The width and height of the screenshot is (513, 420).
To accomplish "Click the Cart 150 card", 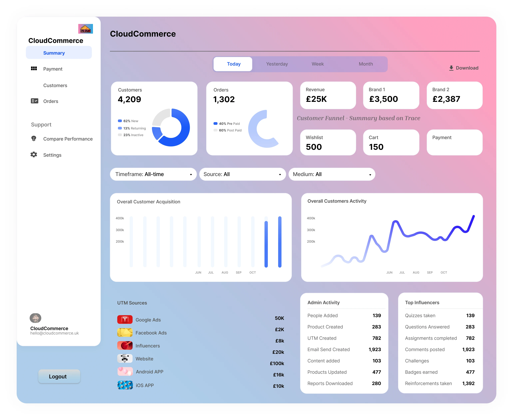I will click(x=391, y=142).
